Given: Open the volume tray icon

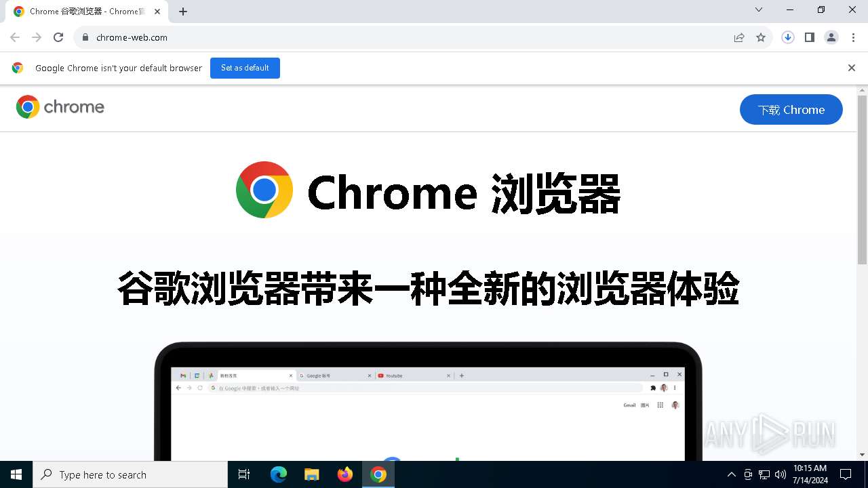Looking at the screenshot, I should (780, 474).
